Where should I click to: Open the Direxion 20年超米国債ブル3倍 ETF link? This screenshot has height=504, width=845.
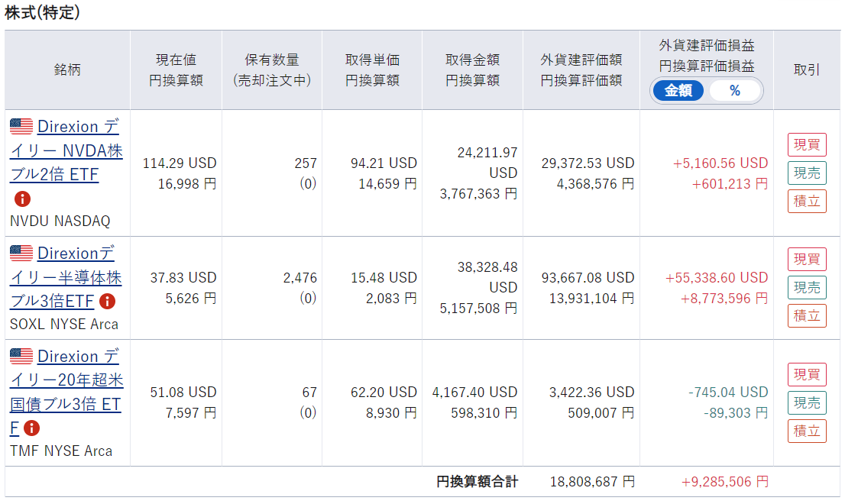(x=66, y=392)
